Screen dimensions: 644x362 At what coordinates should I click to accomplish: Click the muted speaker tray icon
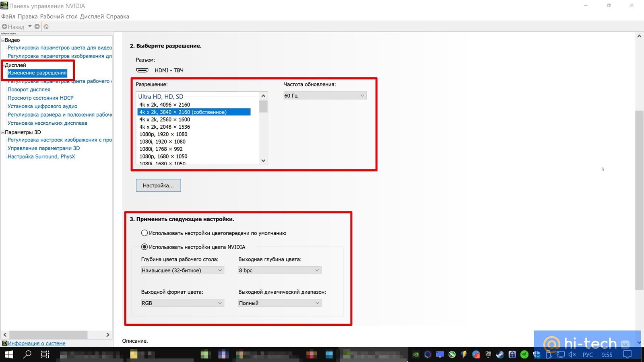click(572, 354)
